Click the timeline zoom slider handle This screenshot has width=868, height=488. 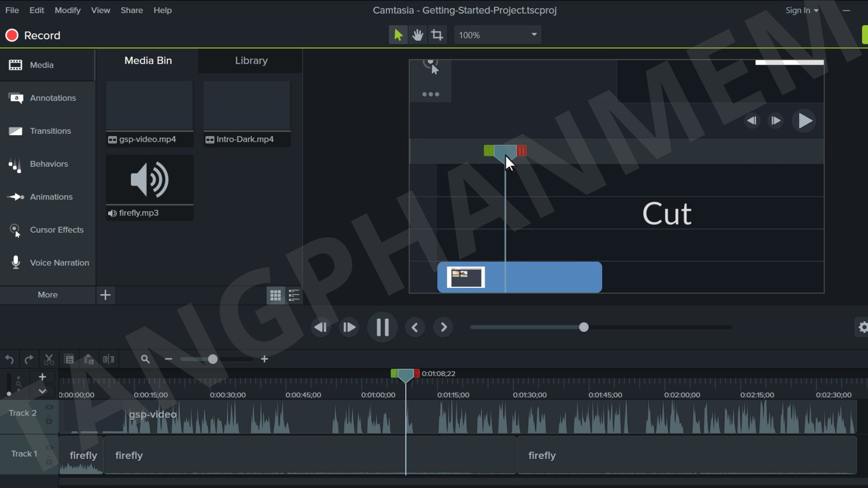(213, 359)
